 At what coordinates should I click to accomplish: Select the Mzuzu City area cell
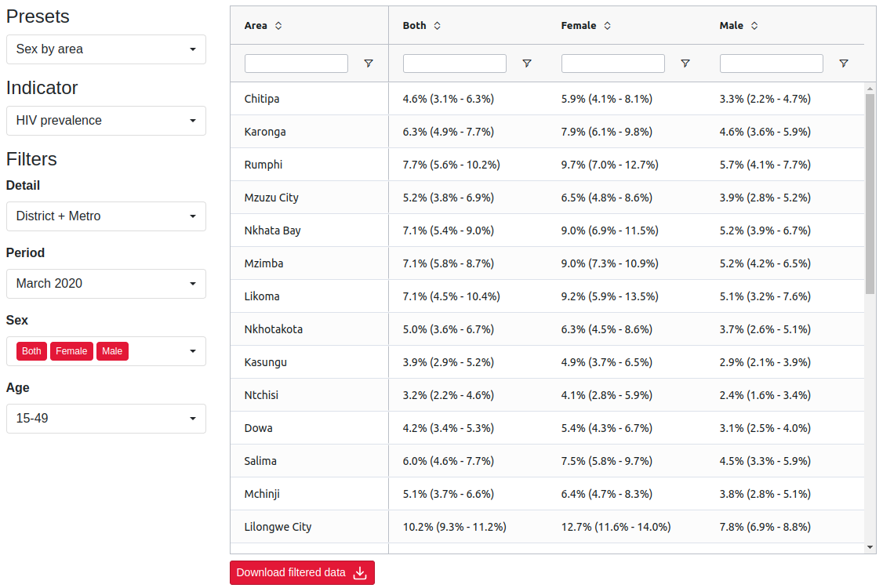(x=309, y=198)
